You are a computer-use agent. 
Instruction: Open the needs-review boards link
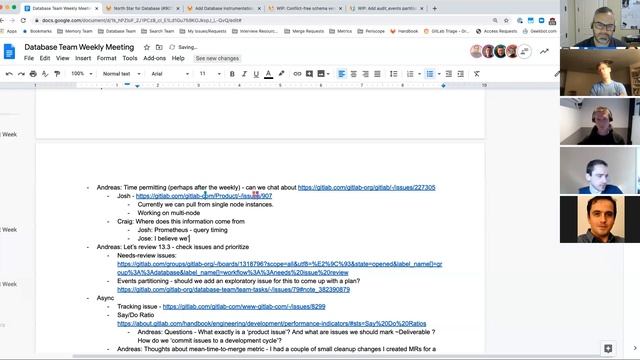click(x=280, y=268)
